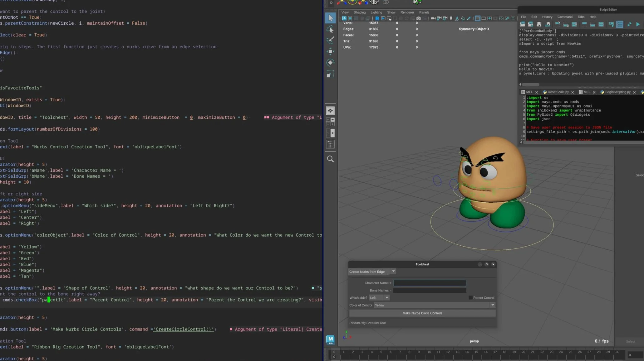Toggle Echo All Commands icon in the Script Editor
This screenshot has width=644, height=361.
611,24
